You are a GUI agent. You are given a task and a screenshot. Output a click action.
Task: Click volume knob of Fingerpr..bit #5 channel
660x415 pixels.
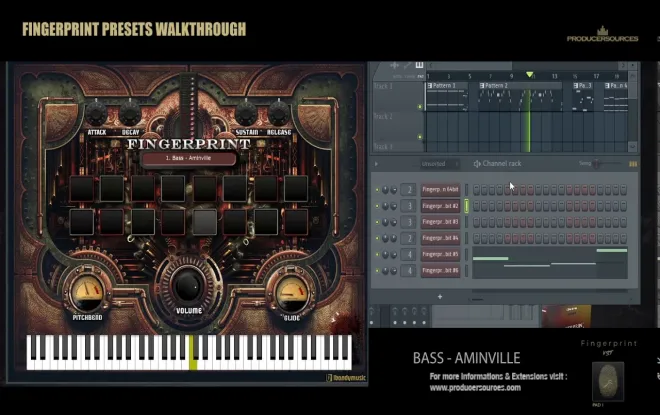pos(394,254)
